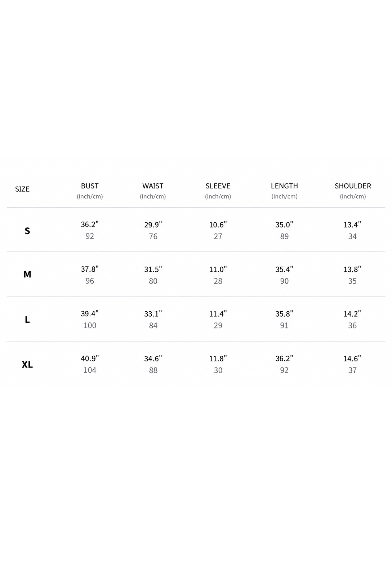Click the 84 cm waist value
The image size is (392, 588).
(x=153, y=326)
